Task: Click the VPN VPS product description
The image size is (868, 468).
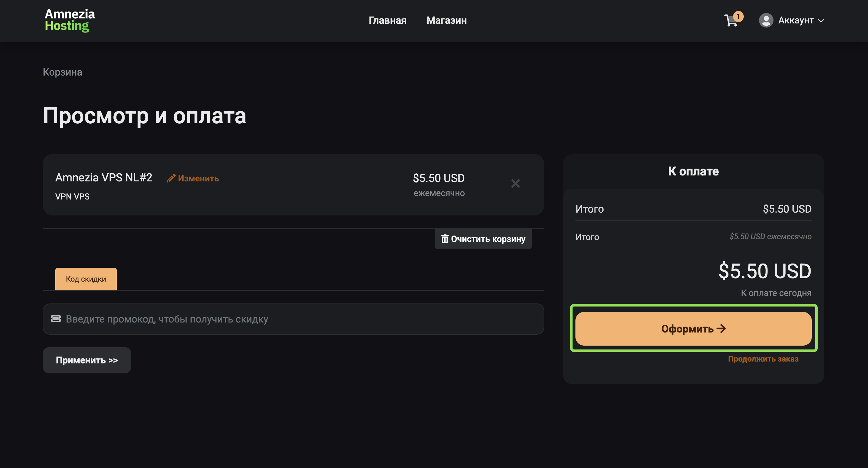Action: (72, 196)
